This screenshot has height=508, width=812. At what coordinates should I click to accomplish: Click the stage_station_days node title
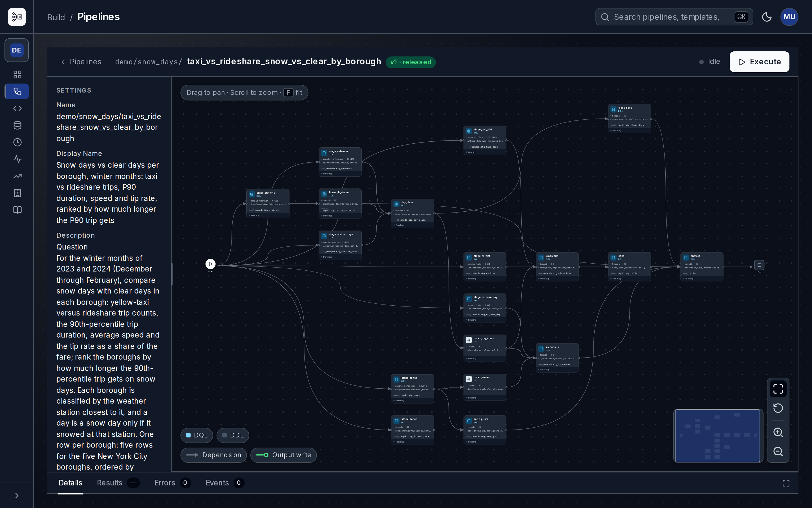(x=341, y=234)
